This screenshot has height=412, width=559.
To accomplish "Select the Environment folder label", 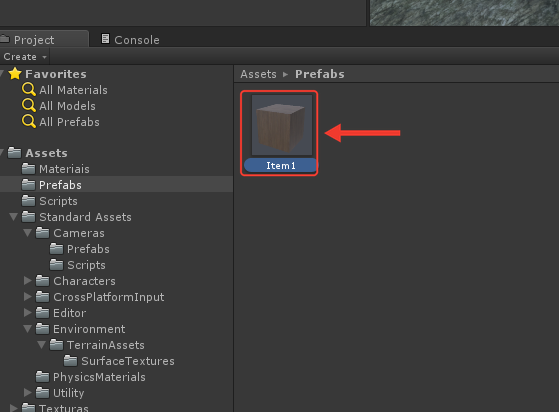I will pyautogui.click(x=89, y=329).
